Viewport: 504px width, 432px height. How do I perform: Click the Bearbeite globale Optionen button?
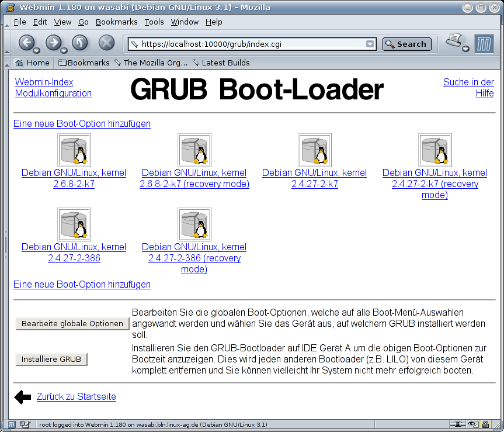(x=72, y=324)
